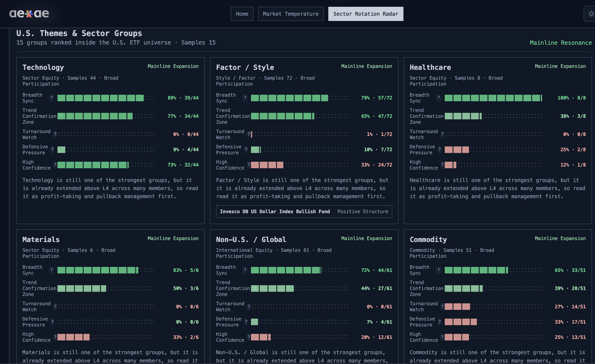Click Commodity card Mainline Expansion tag
This screenshot has height=364, width=595.
(x=560, y=238)
